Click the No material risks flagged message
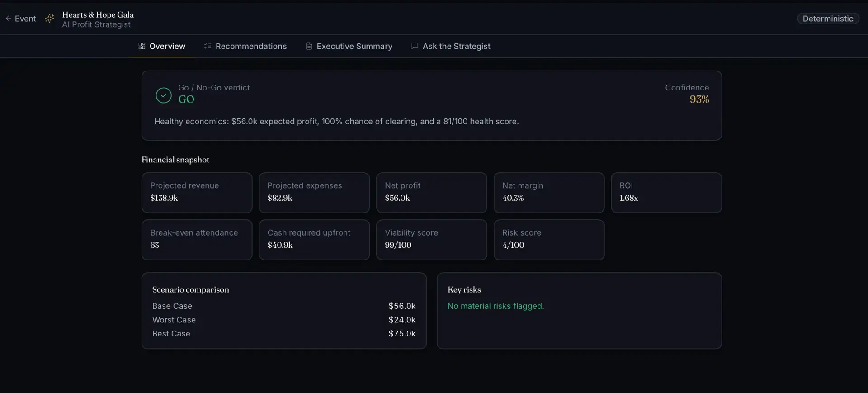This screenshot has height=393, width=868. pyautogui.click(x=496, y=306)
